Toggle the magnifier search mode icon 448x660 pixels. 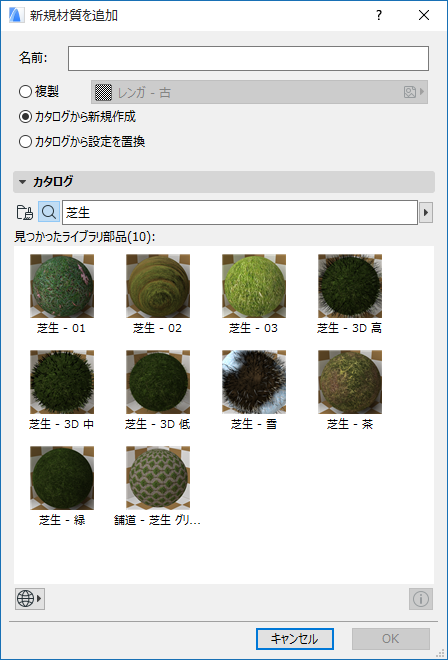(x=49, y=212)
